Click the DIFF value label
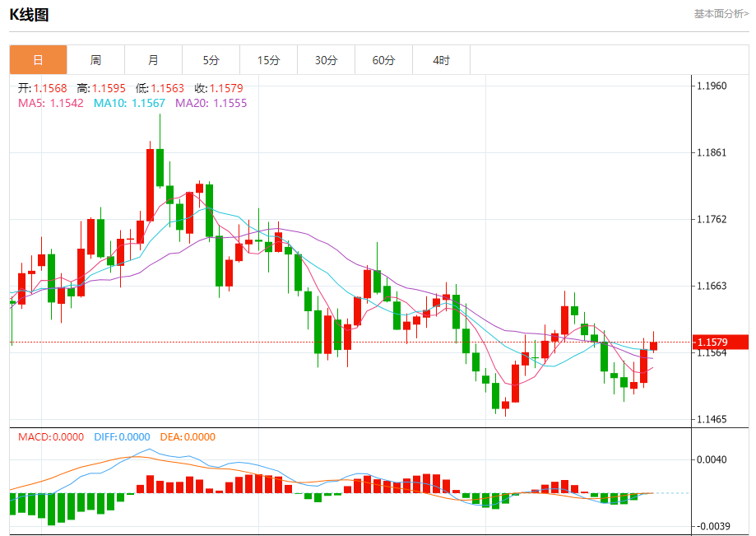This screenshot has width=756, height=536. point(122,437)
